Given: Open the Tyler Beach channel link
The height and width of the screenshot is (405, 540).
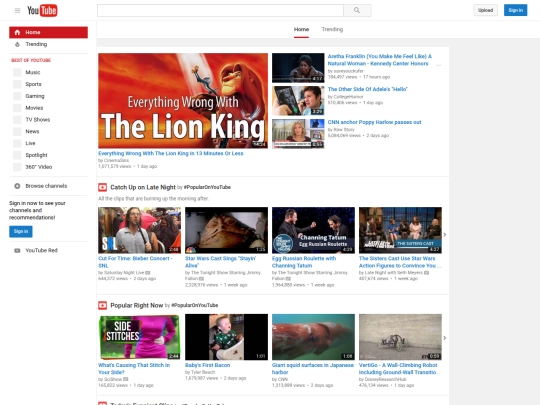Looking at the screenshot, I should (203, 372).
